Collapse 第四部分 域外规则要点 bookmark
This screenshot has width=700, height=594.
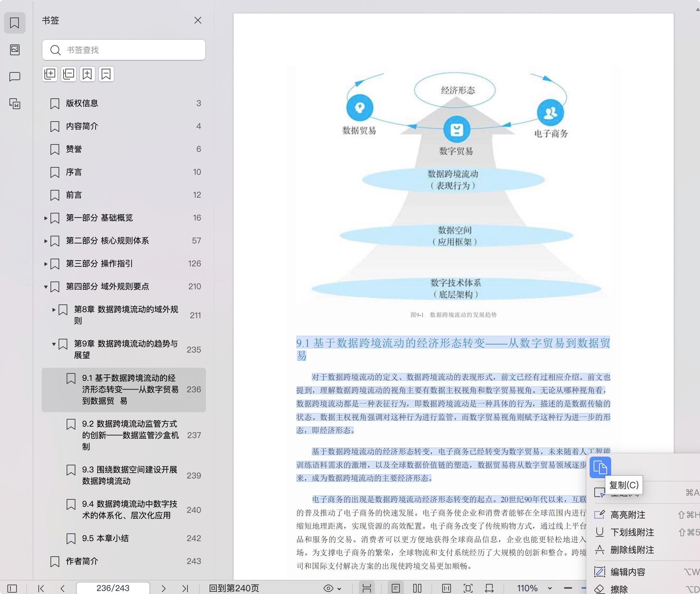[46, 287]
